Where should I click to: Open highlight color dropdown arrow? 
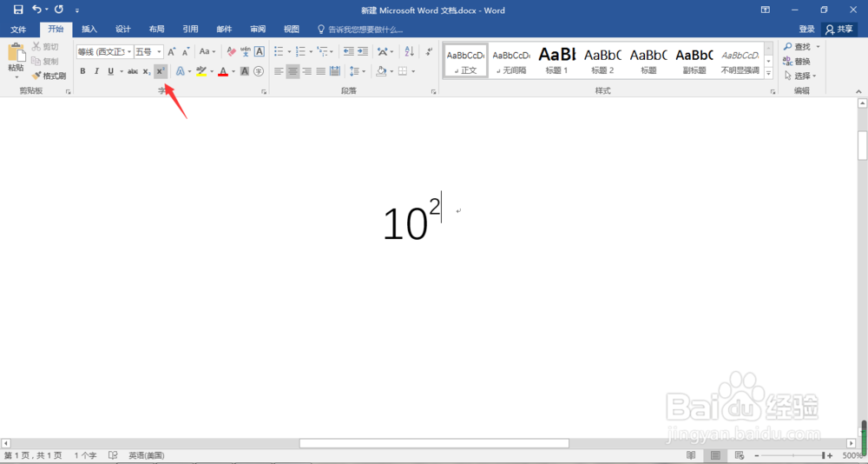tap(212, 71)
